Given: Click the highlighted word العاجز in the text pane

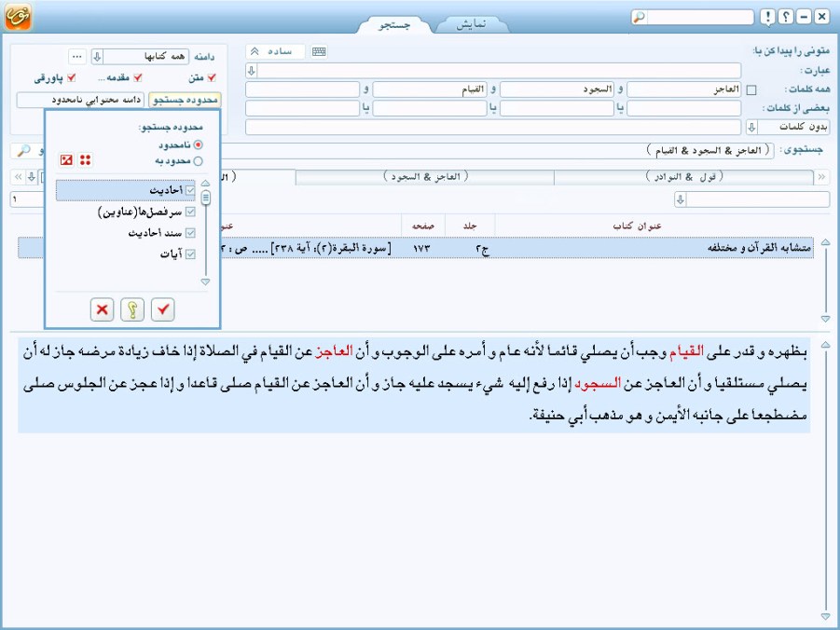Looking at the screenshot, I should 334,351.
